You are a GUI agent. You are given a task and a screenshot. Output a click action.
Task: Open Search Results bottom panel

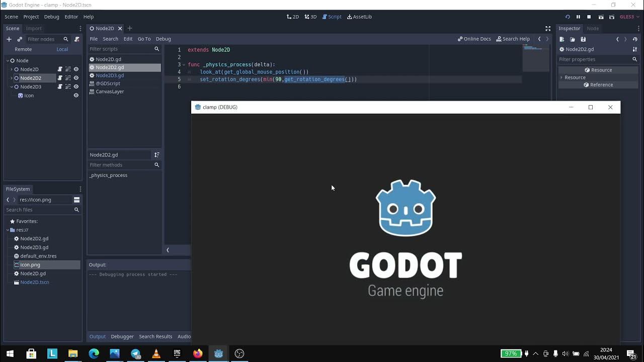tap(155, 336)
